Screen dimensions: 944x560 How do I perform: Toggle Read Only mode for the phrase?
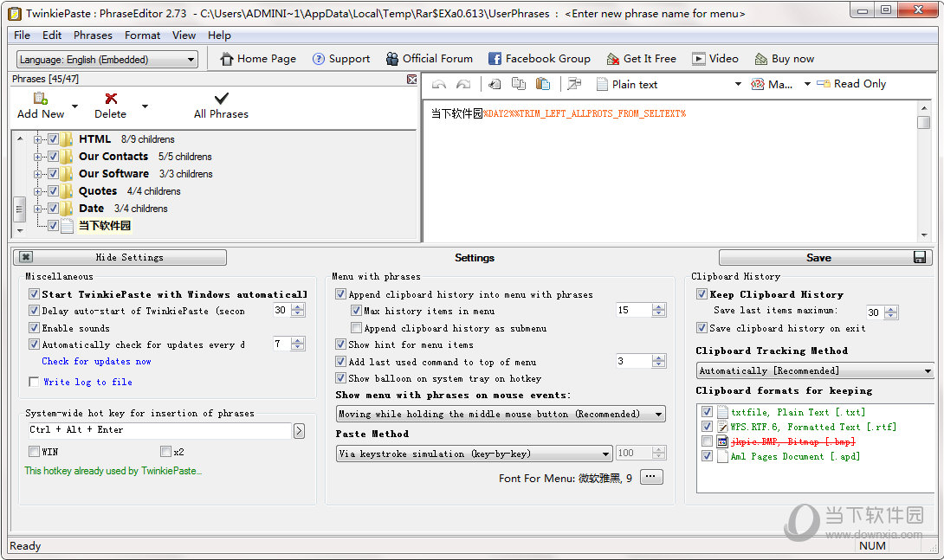[851, 84]
